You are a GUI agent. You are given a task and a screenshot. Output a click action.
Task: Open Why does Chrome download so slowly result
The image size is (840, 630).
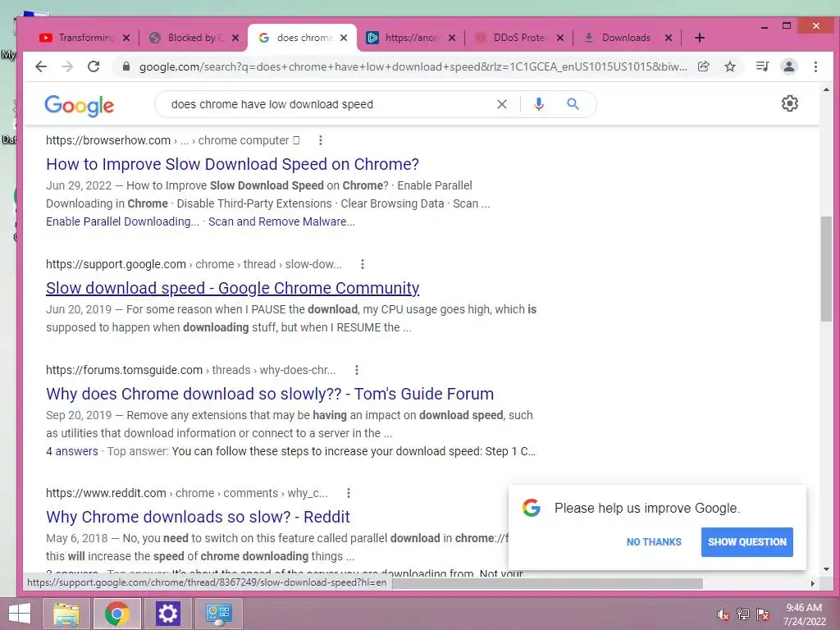pos(270,394)
